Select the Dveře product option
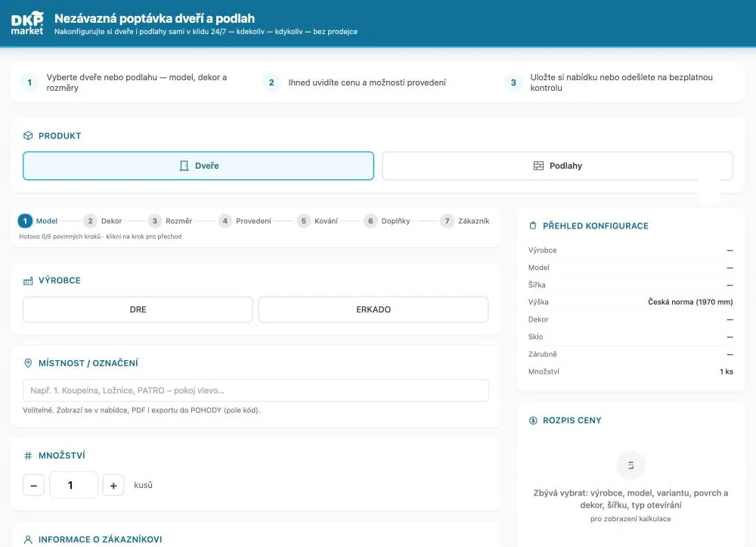 pyautogui.click(x=198, y=166)
